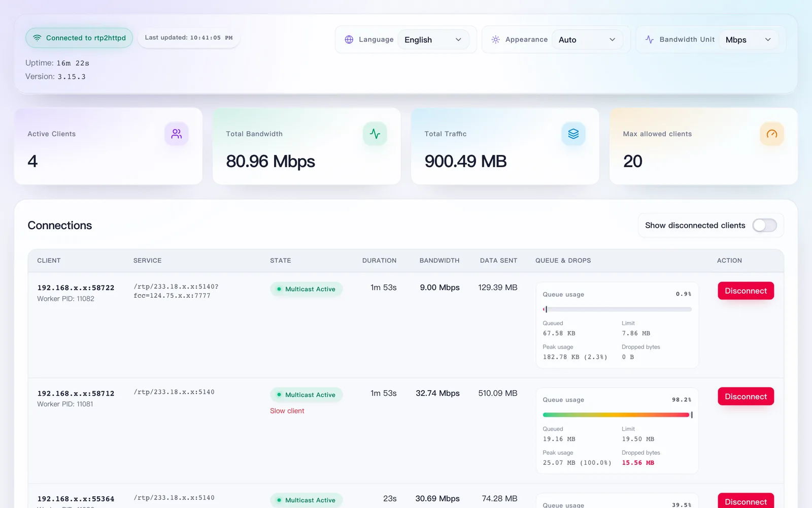Click the pulse icon beside Bandwidth Unit
This screenshot has width=812, height=508.
[650, 40]
